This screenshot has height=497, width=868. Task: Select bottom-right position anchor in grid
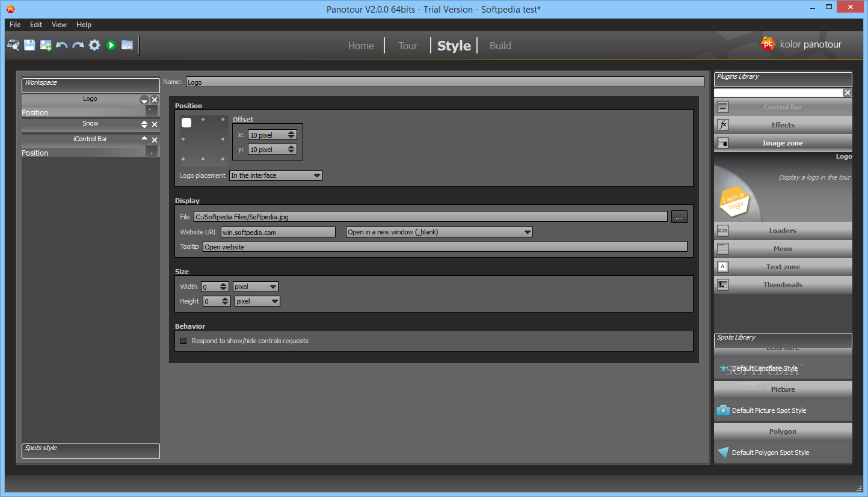tap(223, 159)
